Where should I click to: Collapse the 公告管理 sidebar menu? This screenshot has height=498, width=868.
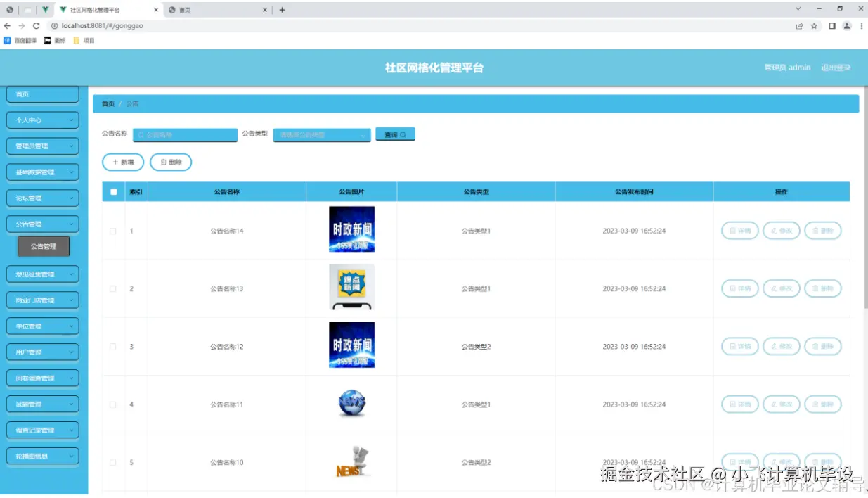click(42, 223)
